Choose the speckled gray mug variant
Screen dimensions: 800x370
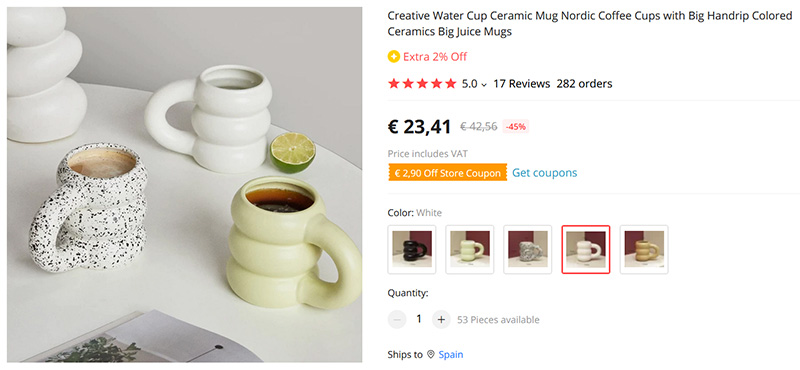click(x=528, y=250)
